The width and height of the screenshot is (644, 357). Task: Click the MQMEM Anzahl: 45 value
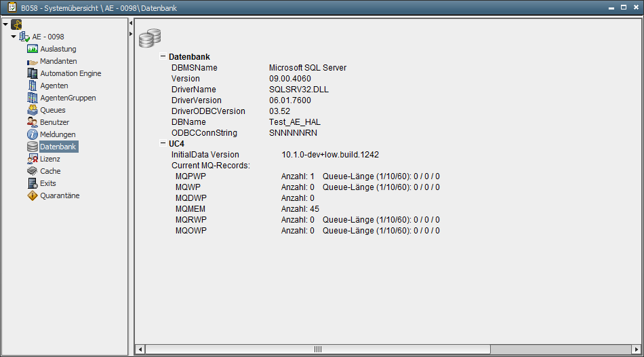[300, 209]
